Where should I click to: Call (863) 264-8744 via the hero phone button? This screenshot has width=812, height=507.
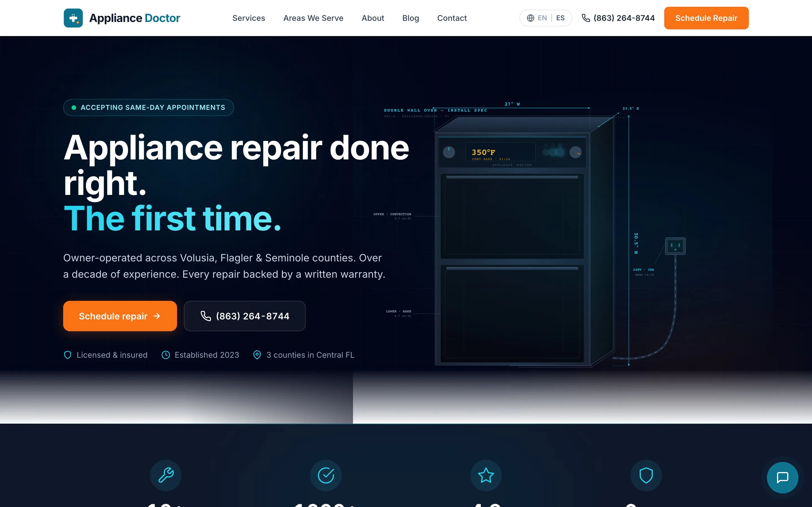[244, 316]
